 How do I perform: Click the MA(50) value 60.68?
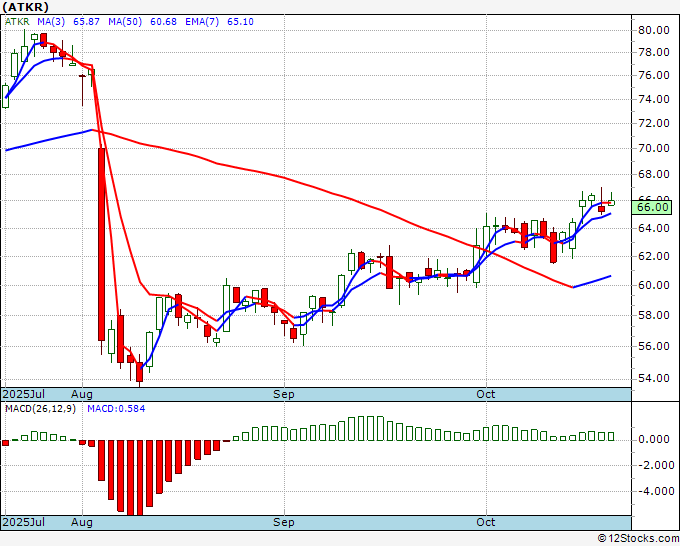pyautogui.click(x=163, y=22)
